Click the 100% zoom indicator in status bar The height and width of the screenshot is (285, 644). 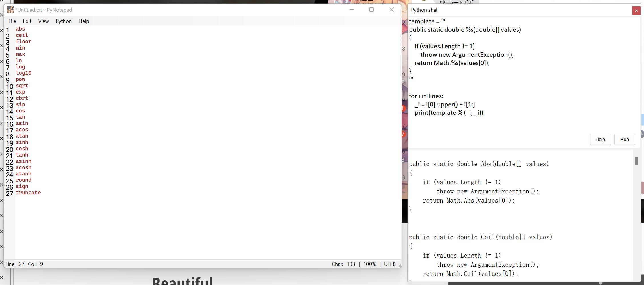(x=370, y=264)
